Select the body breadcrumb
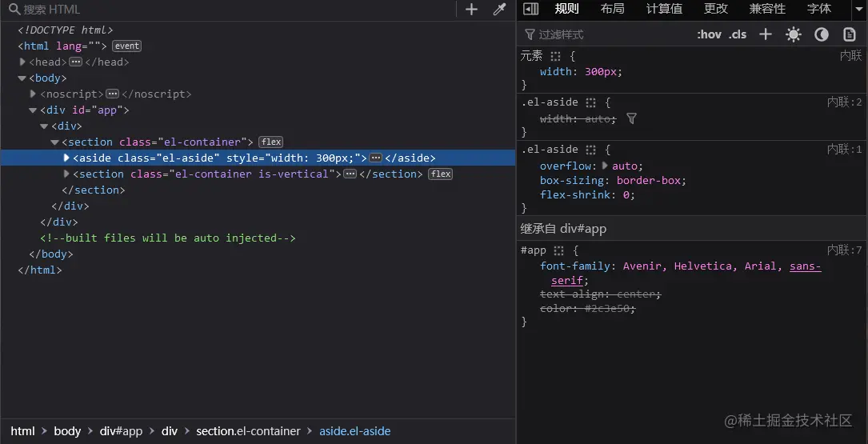This screenshot has width=868, height=444. coord(67,431)
